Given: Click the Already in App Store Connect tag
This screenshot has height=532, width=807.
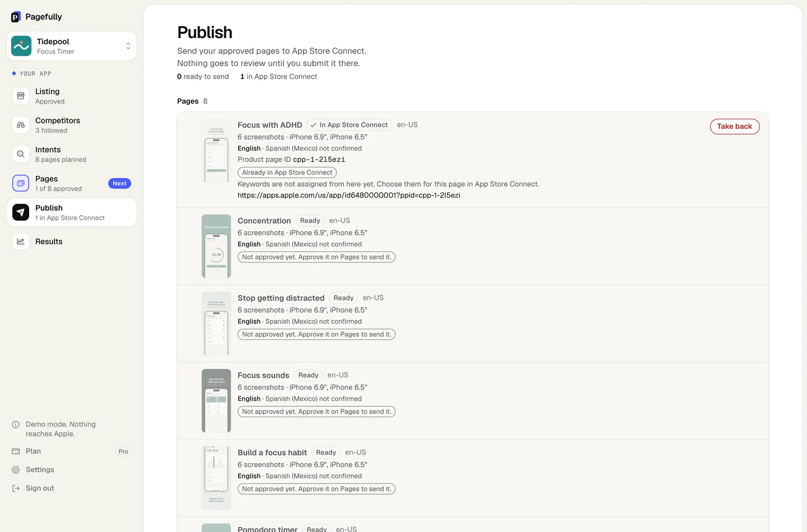Looking at the screenshot, I should click(x=287, y=172).
